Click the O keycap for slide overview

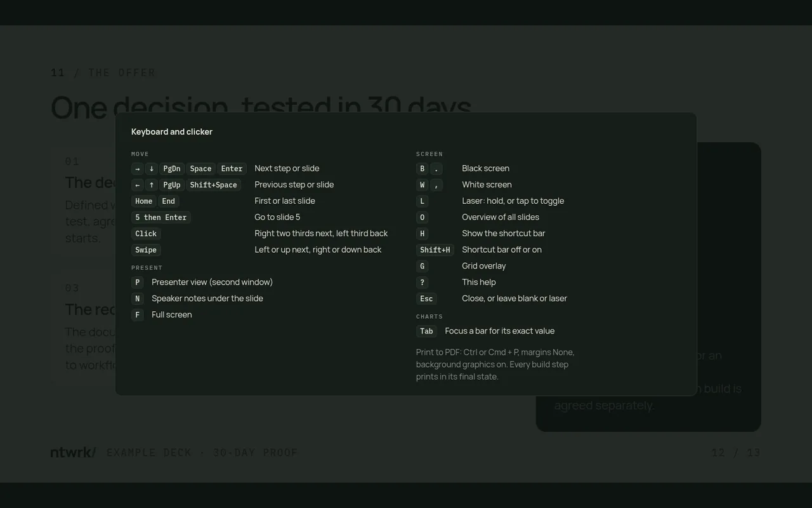tap(422, 217)
